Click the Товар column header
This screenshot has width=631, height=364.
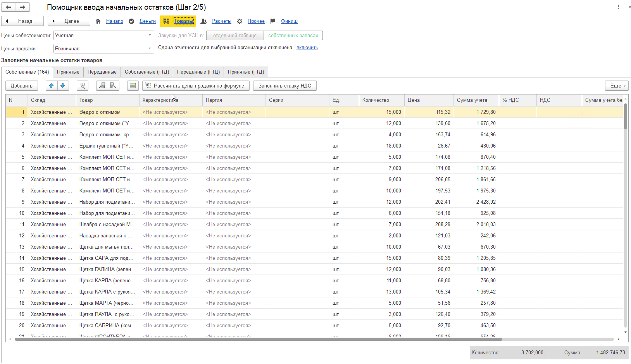(107, 100)
